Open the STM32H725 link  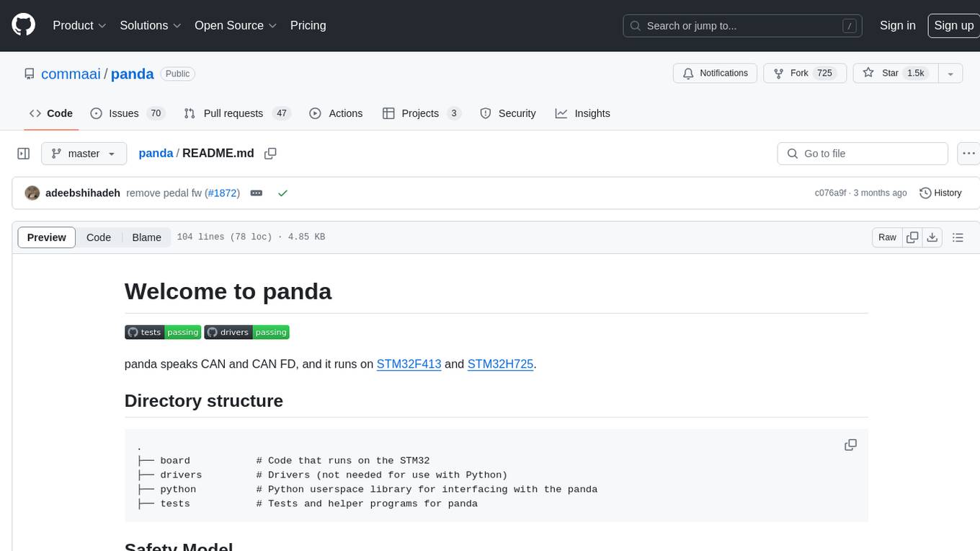pyautogui.click(x=500, y=364)
